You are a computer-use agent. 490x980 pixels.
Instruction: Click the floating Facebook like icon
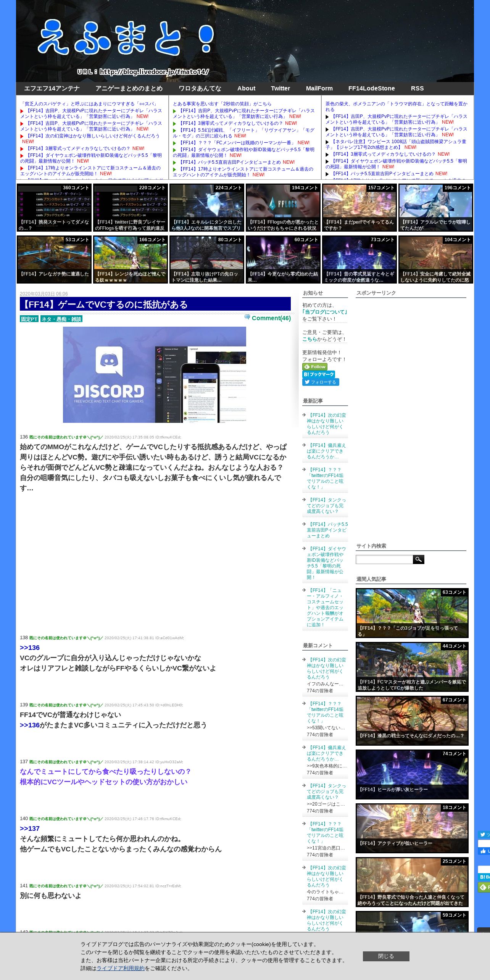tap(484, 851)
